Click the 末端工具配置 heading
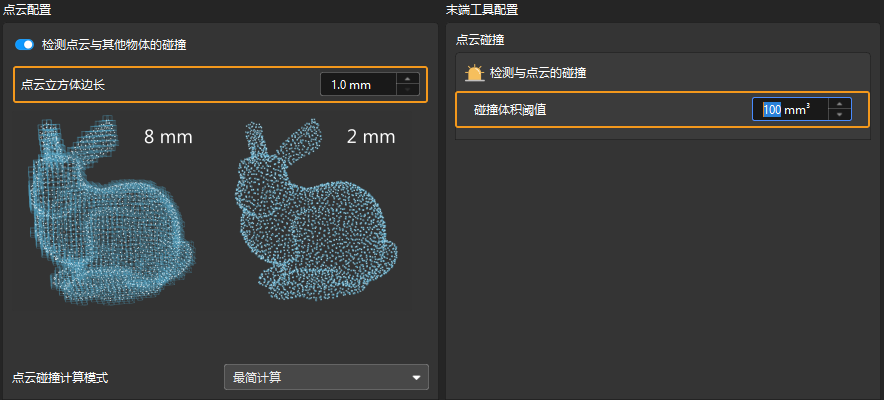The image size is (884, 400). coord(482,8)
